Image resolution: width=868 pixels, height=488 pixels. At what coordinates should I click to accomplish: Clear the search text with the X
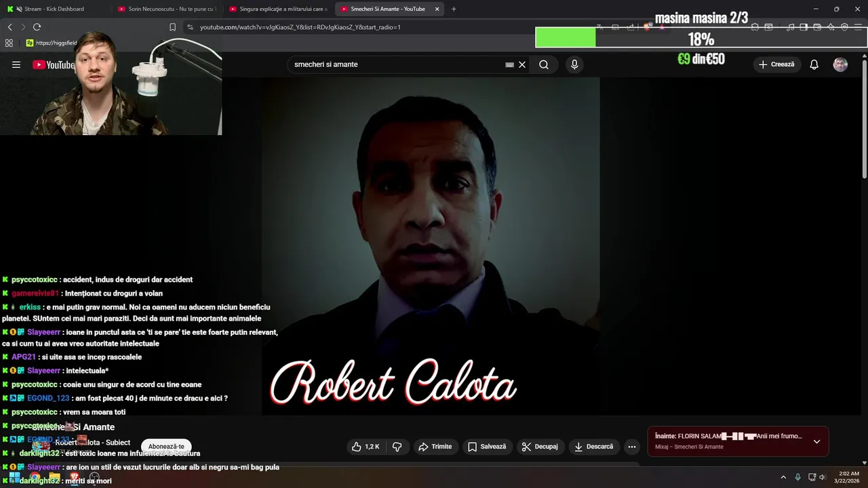pyautogui.click(x=522, y=64)
